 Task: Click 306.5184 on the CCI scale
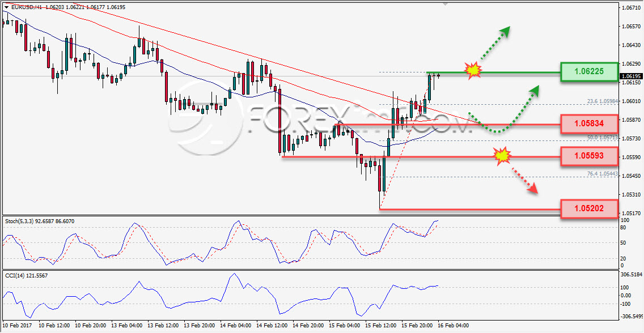pyautogui.click(x=632, y=274)
